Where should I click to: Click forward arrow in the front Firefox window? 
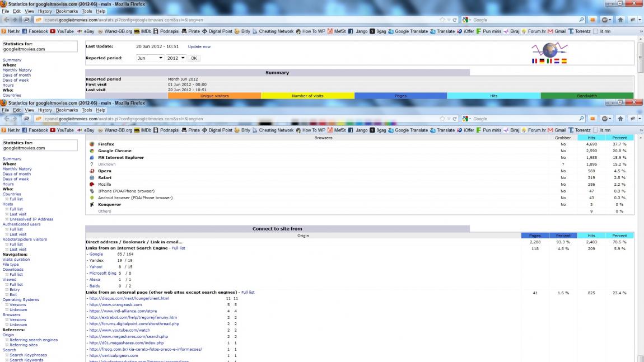point(15,119)
